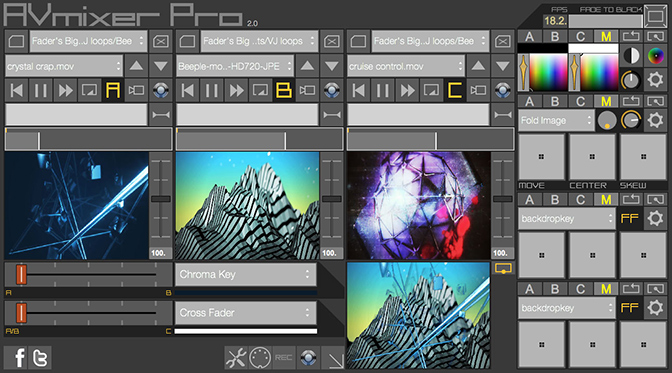Fast forward deck B

click(236, 90)
